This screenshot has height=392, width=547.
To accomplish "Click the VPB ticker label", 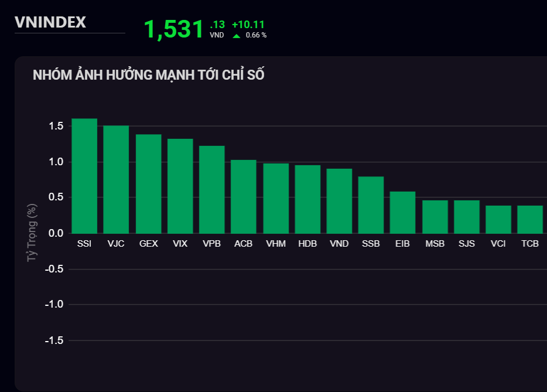I will (212, 244).
